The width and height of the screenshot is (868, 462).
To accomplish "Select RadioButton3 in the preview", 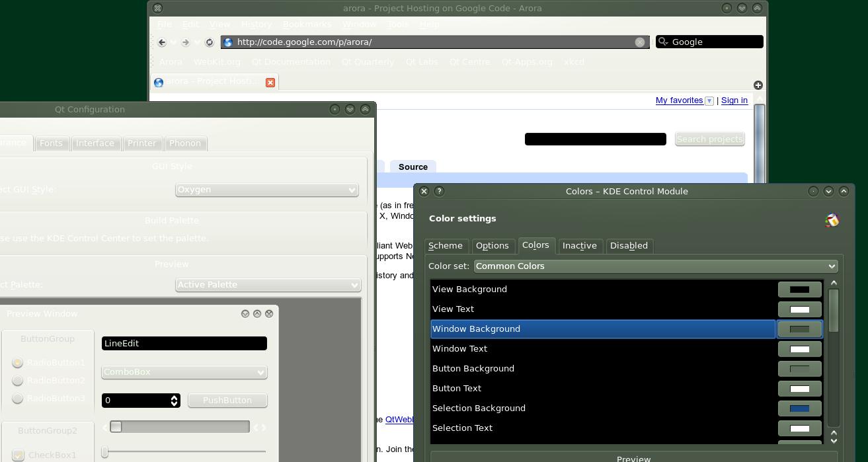I will click(x=18, y=399).
